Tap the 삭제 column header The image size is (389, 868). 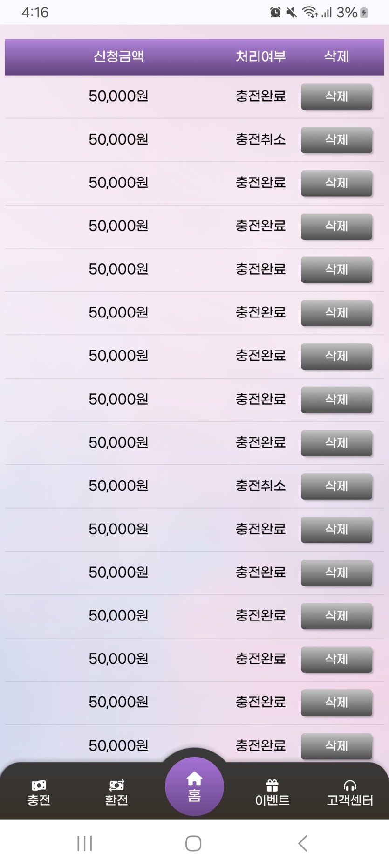click(336, 56)
